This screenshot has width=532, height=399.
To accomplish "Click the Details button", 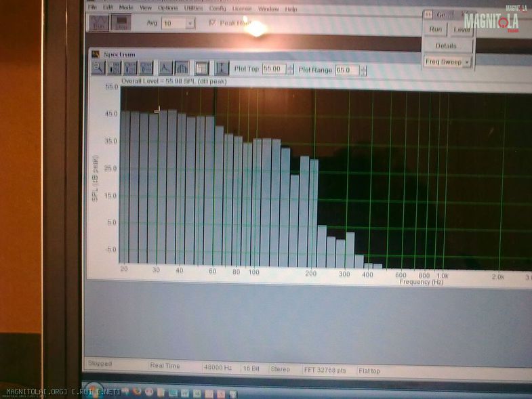I will point(446,46).
